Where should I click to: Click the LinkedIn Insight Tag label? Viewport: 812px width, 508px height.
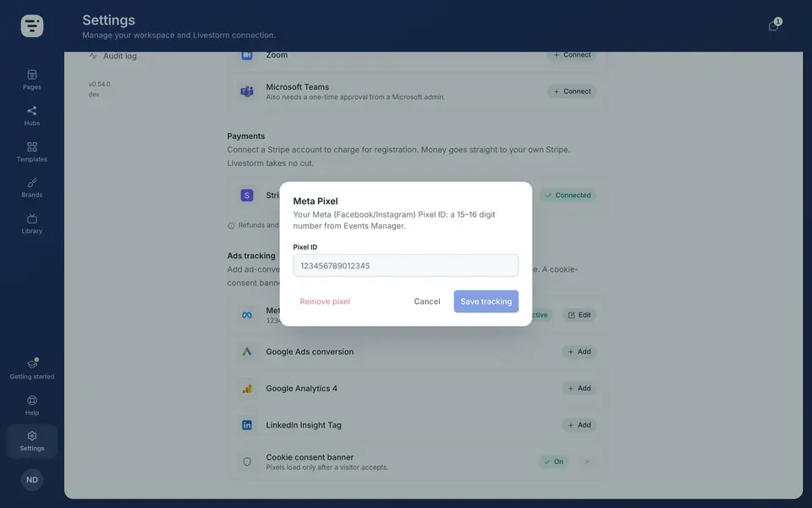(x=304, y=425)
